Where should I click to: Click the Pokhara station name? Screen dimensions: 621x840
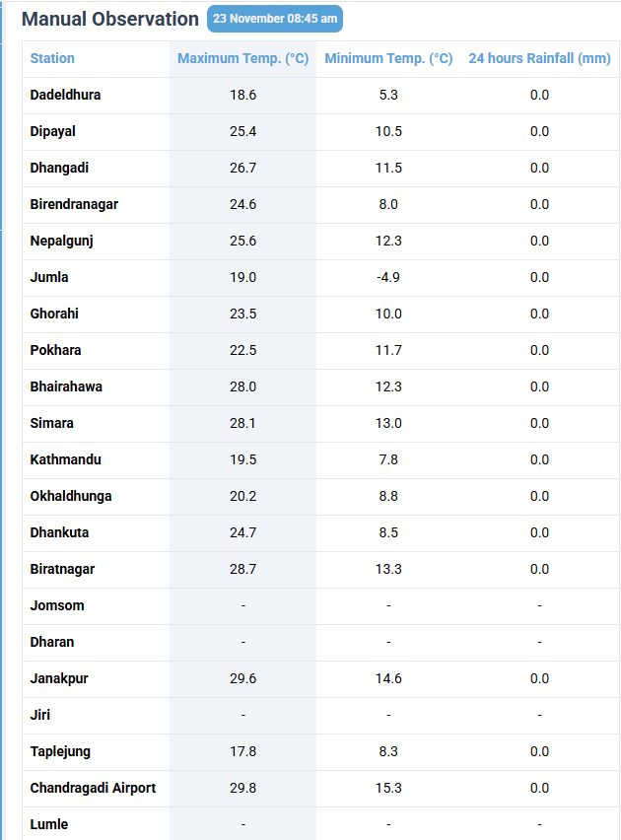click(55, 351)
